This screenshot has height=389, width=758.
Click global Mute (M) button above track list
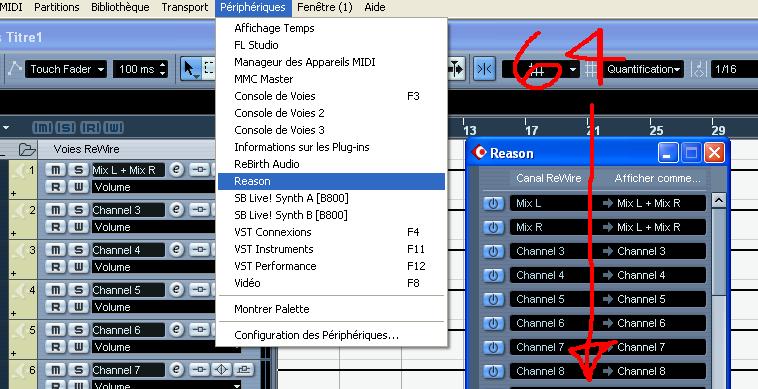point(42,128)
